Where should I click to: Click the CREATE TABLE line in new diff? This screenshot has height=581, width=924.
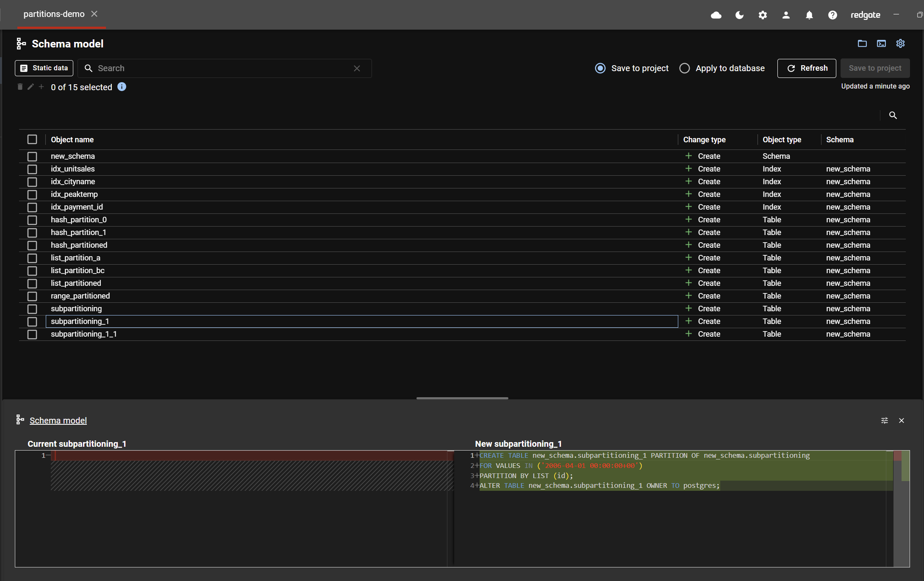(x=644, y=456)
